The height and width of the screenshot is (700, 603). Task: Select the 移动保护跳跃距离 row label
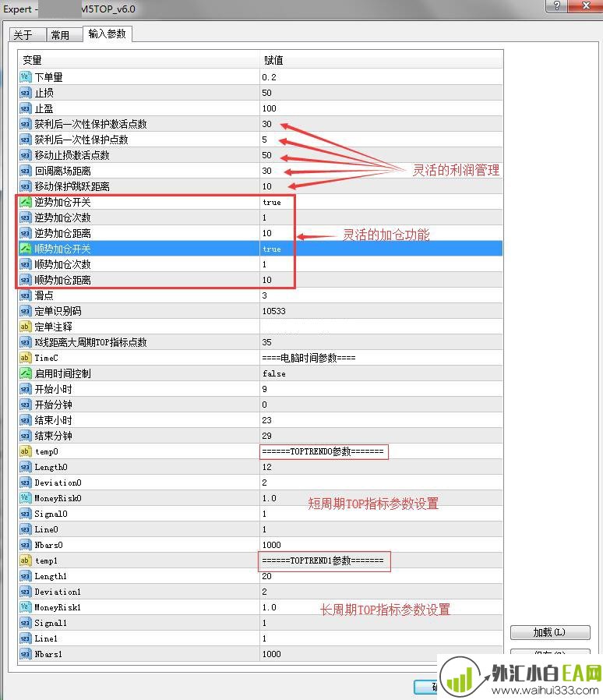pos(72,186)
